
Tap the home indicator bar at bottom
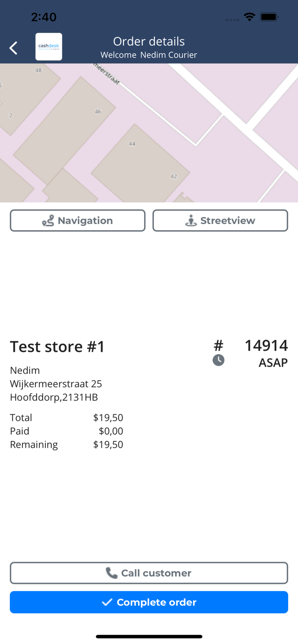pyautogui.click(x=149, y=637)
